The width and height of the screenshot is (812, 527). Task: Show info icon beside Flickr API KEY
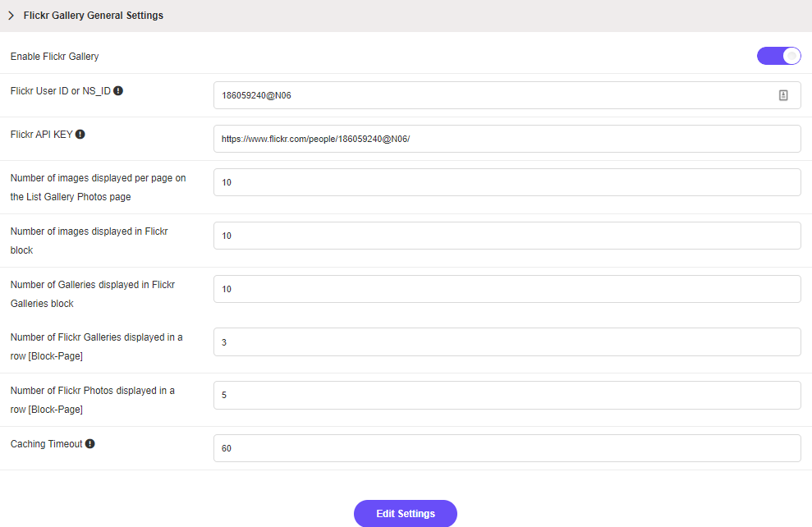80,135
